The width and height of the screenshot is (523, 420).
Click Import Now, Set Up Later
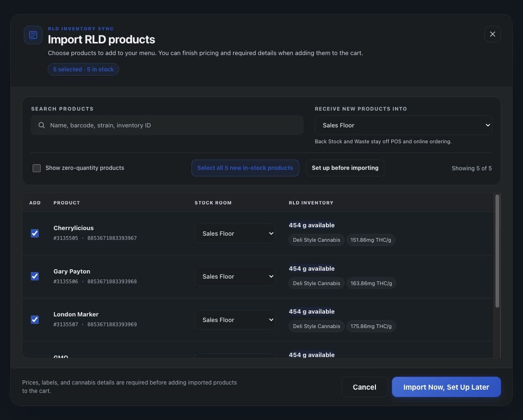point(446,387)
